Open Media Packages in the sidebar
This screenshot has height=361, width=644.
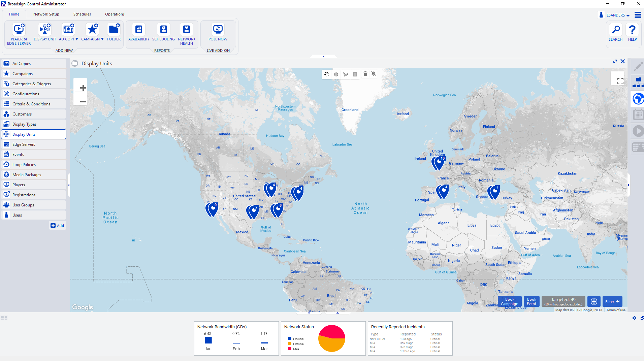point(34,174)
